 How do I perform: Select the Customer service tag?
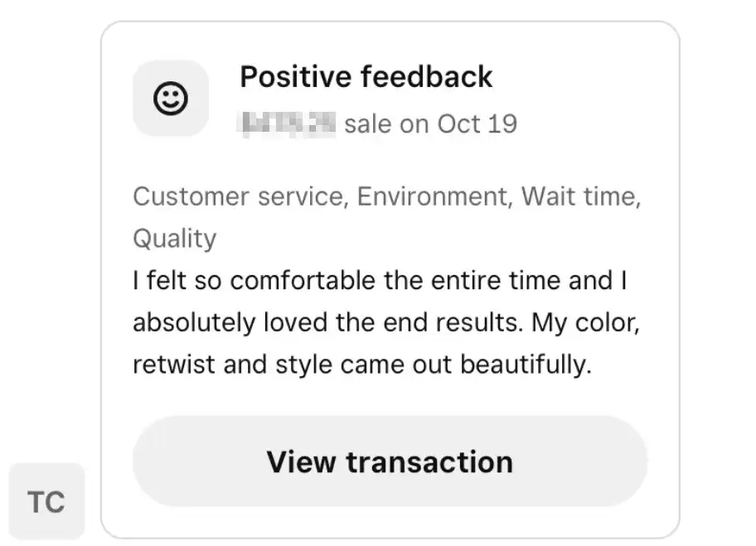(237, 196)
